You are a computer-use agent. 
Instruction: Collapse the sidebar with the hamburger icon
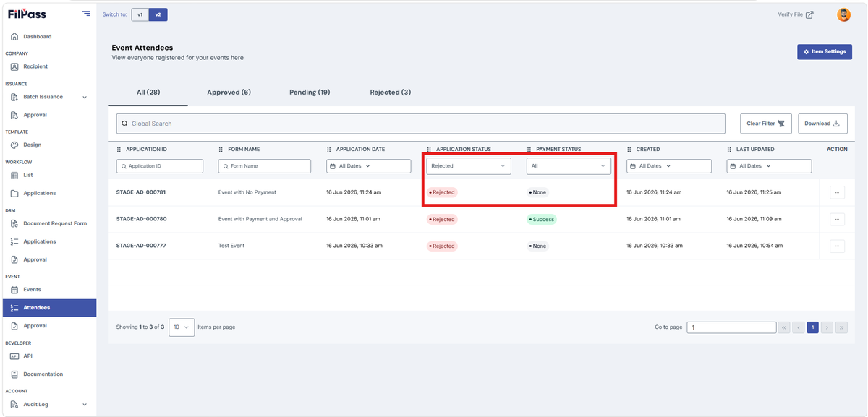[x=86, y=13]
